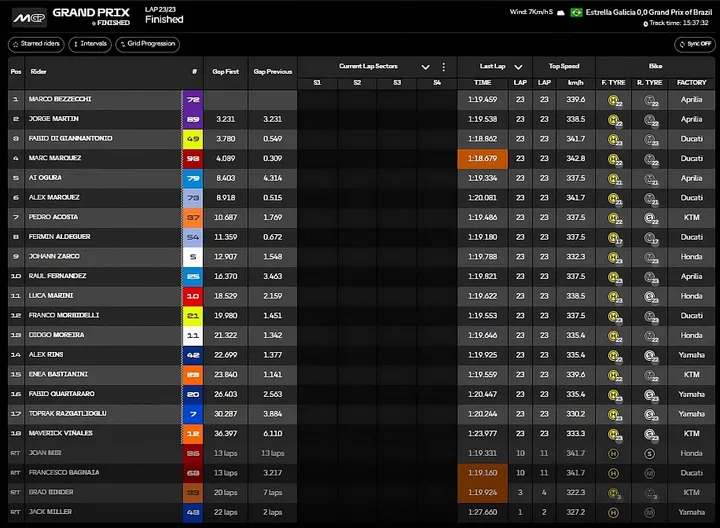Open the Starred riders filter
Screen dimensions: 720x528
[36, 44]
